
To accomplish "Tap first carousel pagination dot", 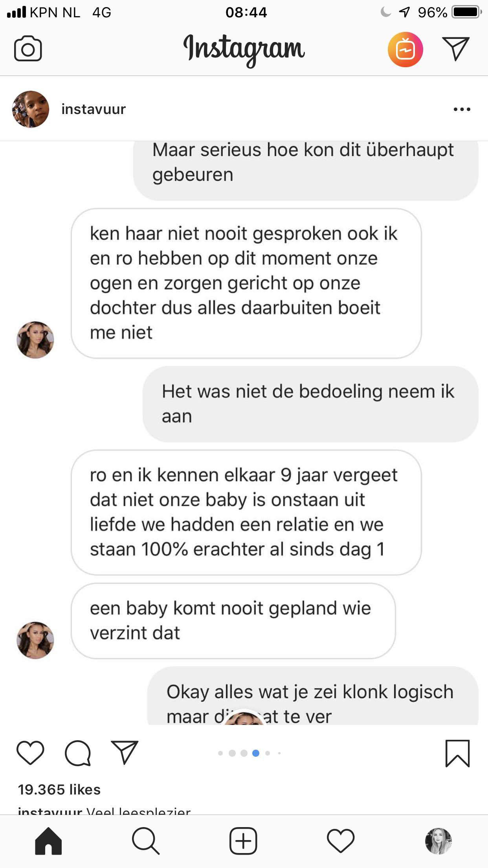I will click(x=220, y=753).
